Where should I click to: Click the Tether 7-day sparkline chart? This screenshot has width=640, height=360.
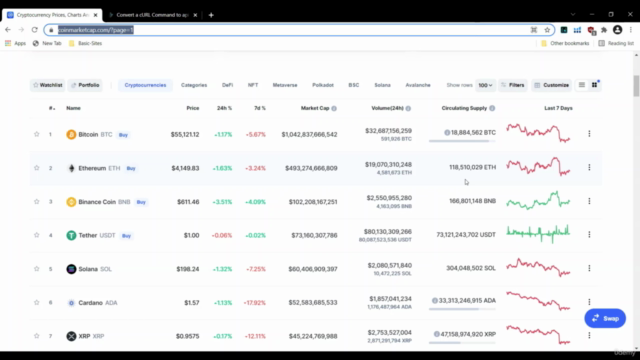538,233
